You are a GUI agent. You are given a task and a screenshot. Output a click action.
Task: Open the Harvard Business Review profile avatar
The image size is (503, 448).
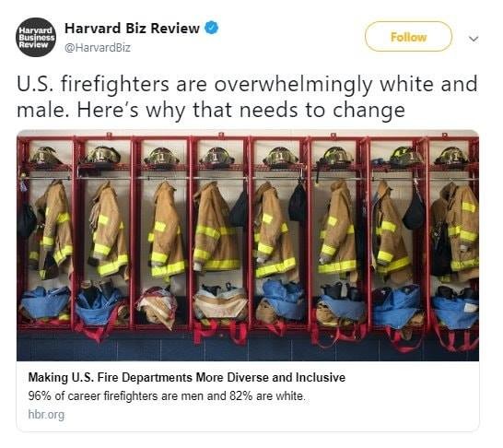36,38
